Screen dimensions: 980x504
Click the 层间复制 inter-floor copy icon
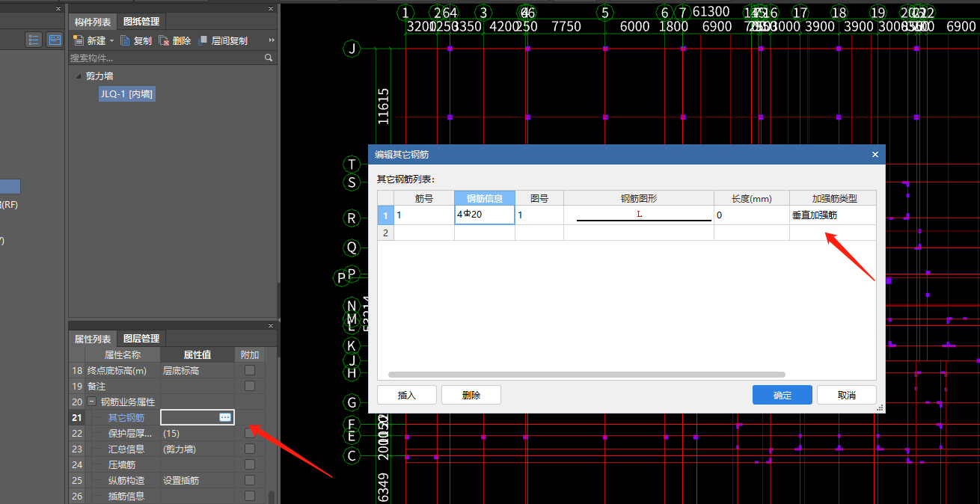(x=203, y=41)
